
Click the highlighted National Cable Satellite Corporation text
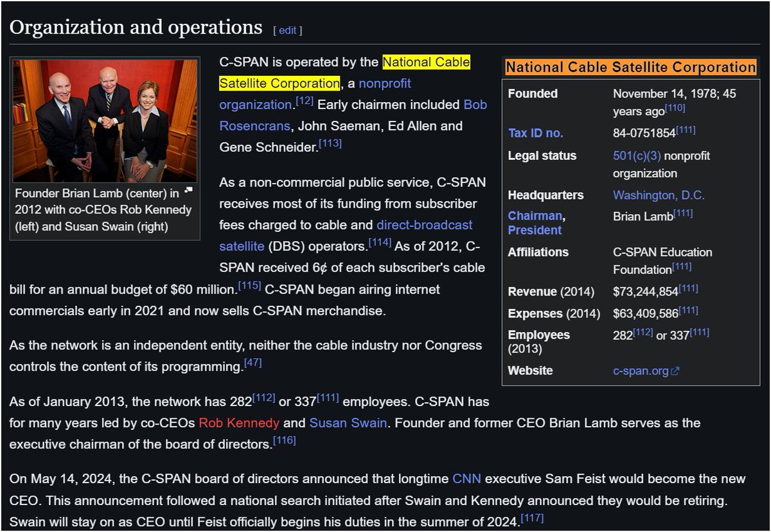pos(344,73)
